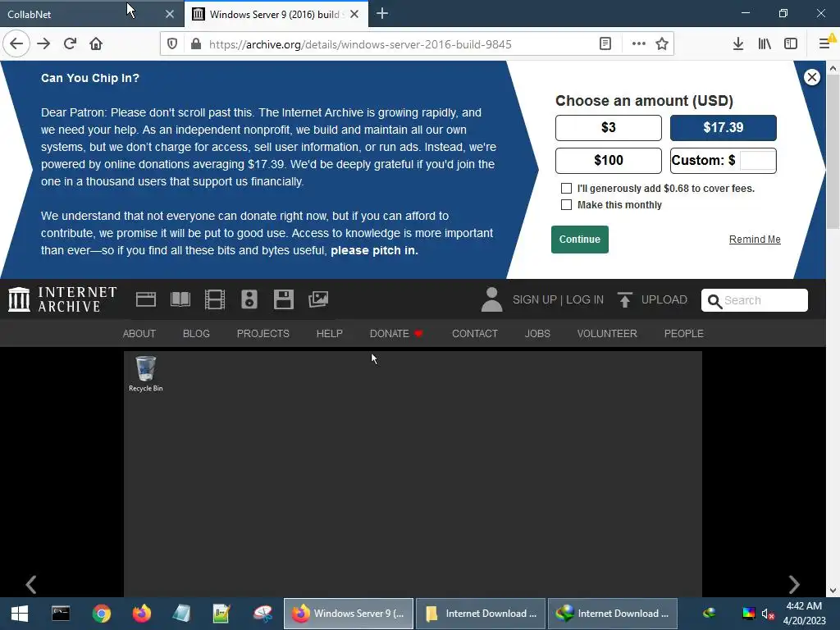
Task: Choose the $17.39 donation amount
Action: (x=724, y=127)
